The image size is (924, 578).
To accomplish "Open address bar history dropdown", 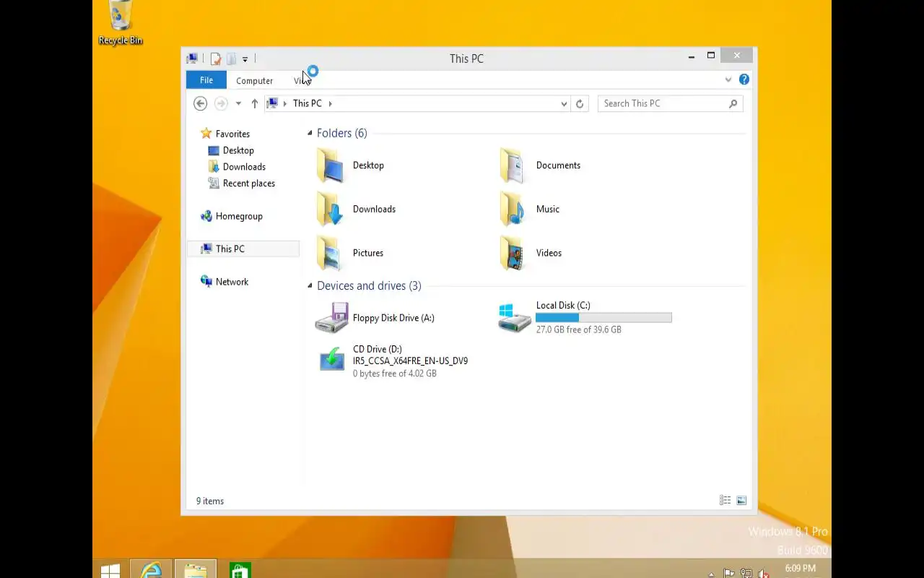I will (564, 104).
